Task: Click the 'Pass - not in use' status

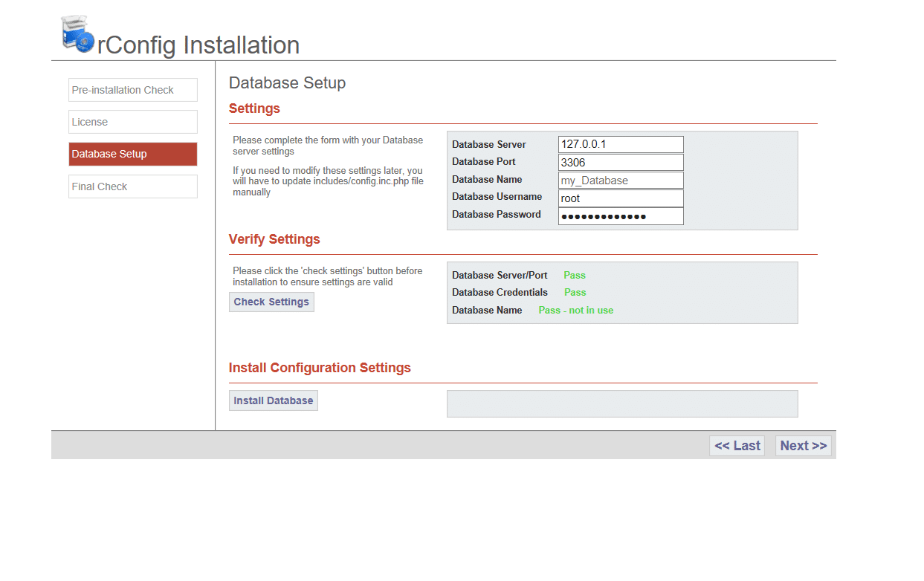Action: coord(576,310)
